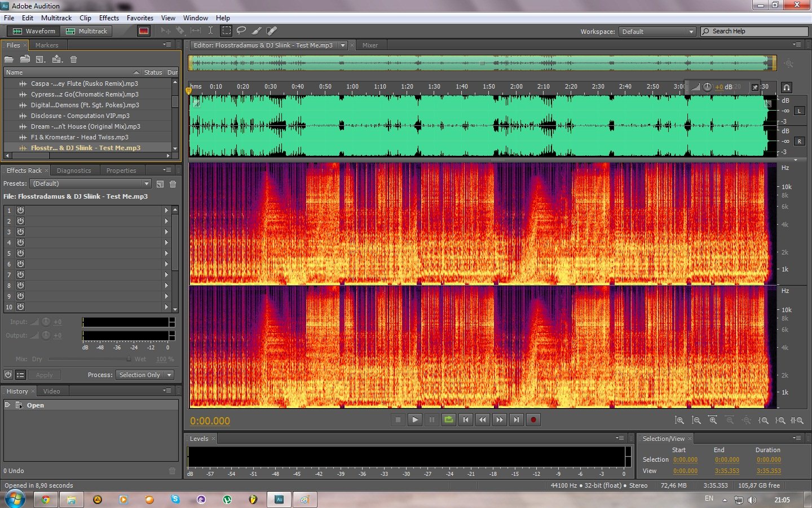Click the Search Help field
Screen dimensions: 812x508
(754, 31)
